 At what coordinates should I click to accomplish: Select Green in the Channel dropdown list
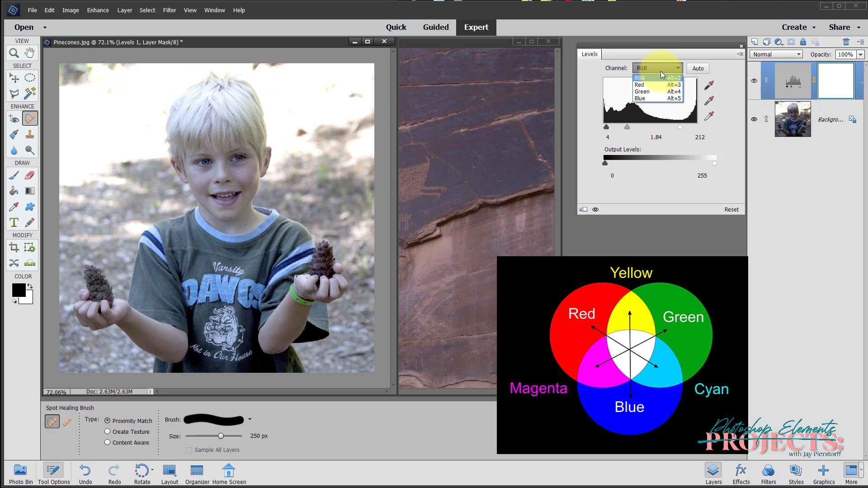[x=642, y=92]
